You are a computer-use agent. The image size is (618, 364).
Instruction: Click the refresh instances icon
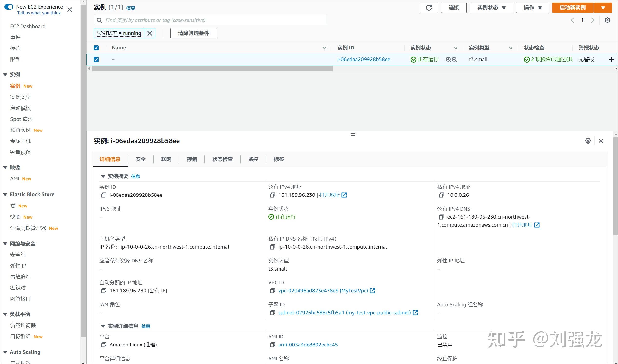point(429,8)
